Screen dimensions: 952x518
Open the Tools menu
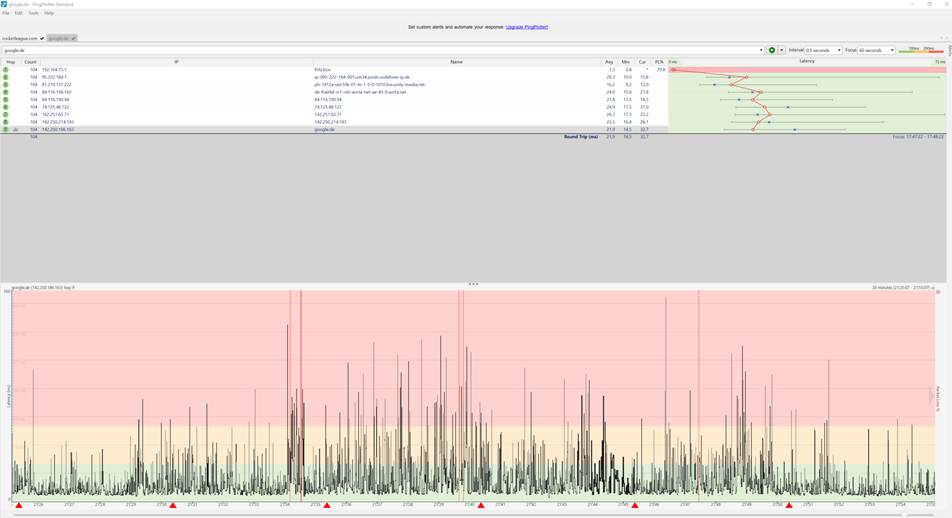click(33, 13)
